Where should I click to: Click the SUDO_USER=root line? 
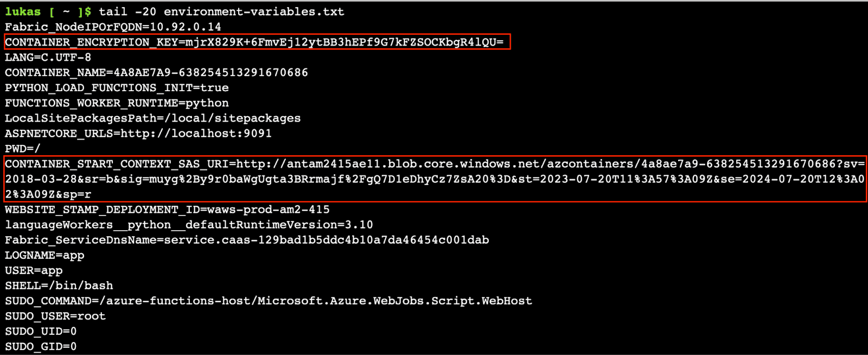point(55,315)
